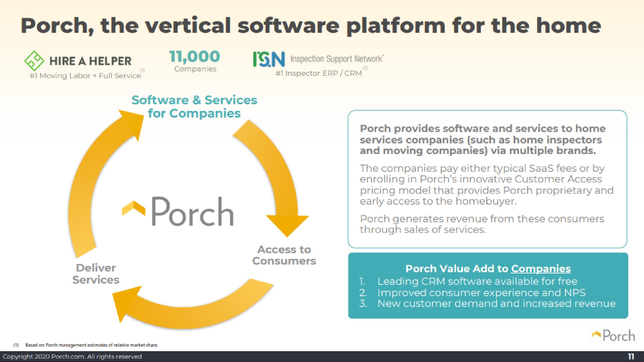The width and height of the screenshot is (644, 362).
Task: Click 'Porch generates revenue from these consumers' paragraph
Action: pos(482,224)
